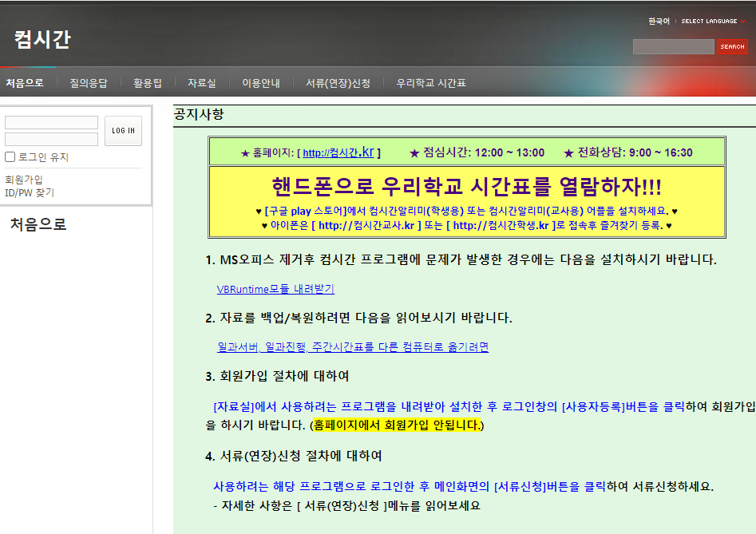Enable the 로그인 유지 stay-logged-in checkbox
The image size is (756, 534).
pos(8,156)
